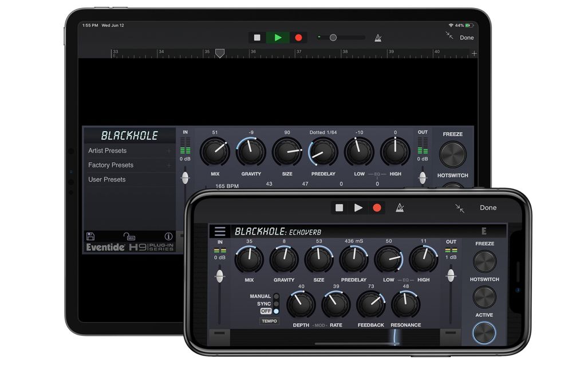The height and width of the screenshot is (365, 588).
Task: Expand Factory Presets with its plus icon
Action: [x=169, y=165]
